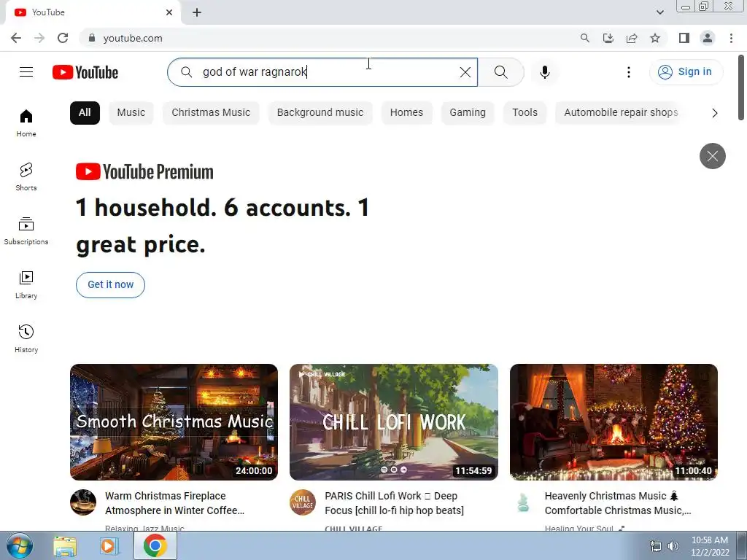Open the Chill Lofi Work thumbnail

click(x=393, y=422)
